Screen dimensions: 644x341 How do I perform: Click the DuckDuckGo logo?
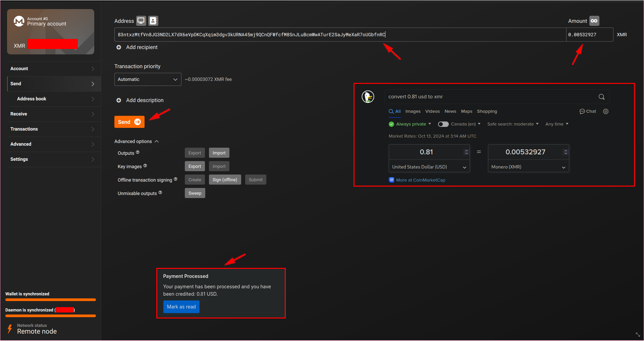tap(368, 97)
